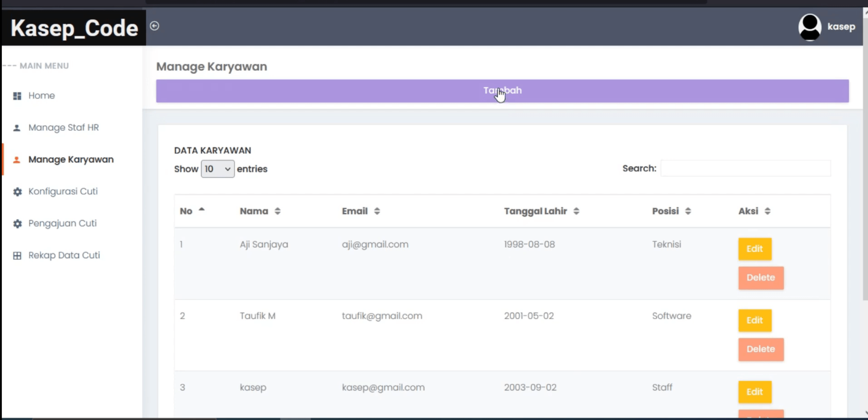Click the 2001-05-02 birth date cell
Screen dimensions: 868x420
[x=529, y=316]
